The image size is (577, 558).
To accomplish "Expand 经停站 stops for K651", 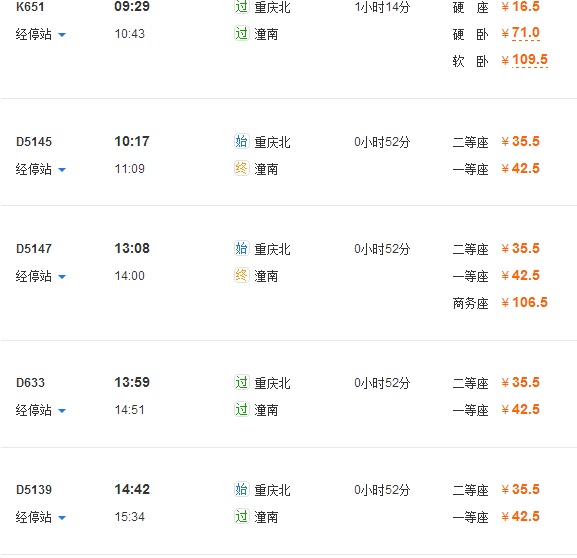I will click(x=41, y=34).
